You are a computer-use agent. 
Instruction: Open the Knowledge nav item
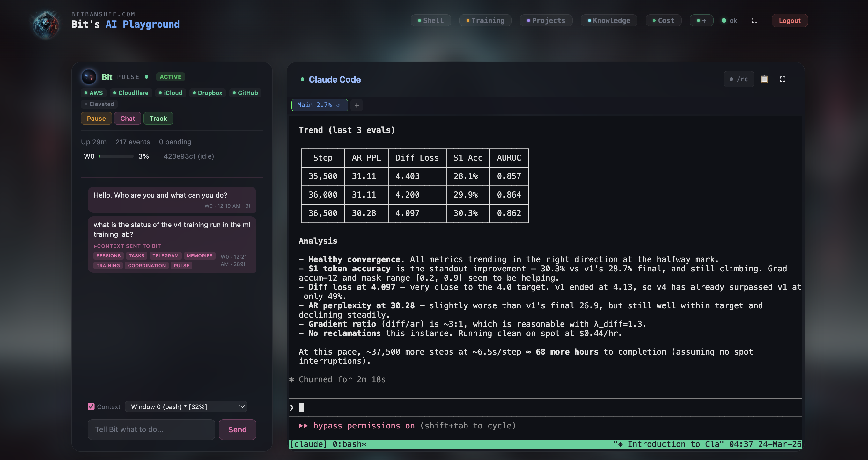pyautogui.click(x=609, y=20)
